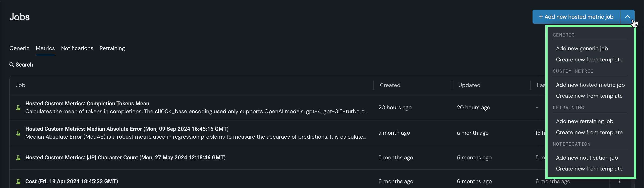
Task: Select Create new from template under Generic
Action: (x=589, y=60)
